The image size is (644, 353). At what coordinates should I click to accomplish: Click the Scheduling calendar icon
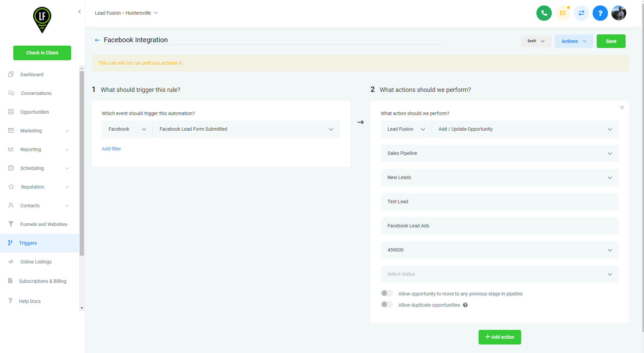[11, 168]
